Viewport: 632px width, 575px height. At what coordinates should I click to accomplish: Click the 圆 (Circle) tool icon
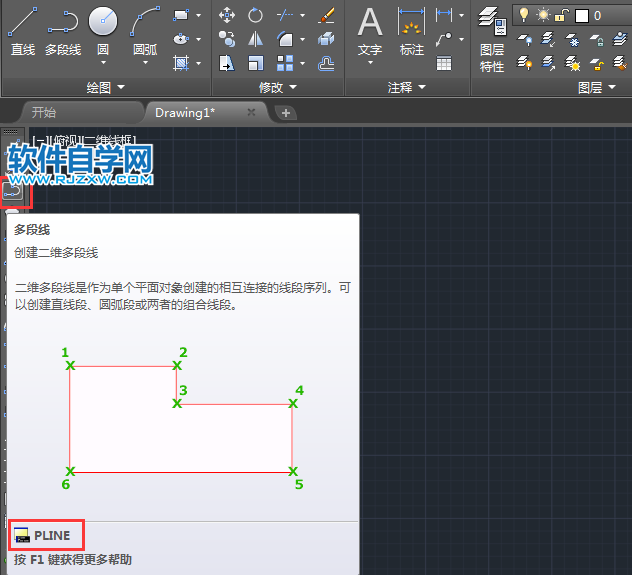[103, 30]
